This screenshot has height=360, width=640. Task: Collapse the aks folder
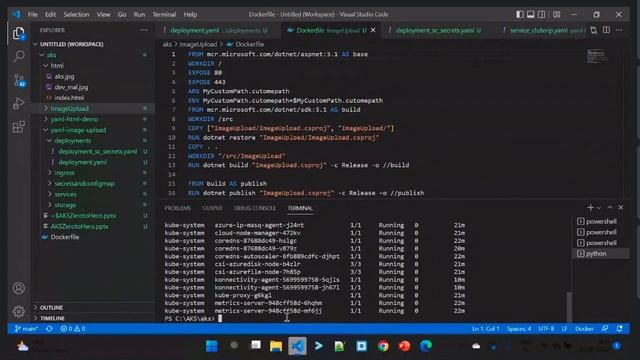[93, 55]
